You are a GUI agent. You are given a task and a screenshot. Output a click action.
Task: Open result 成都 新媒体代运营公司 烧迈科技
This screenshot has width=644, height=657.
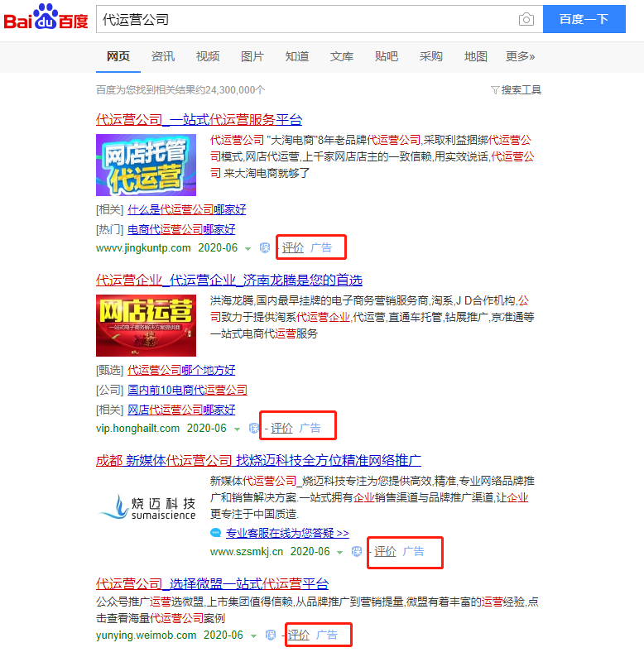[x=258, y=461]
